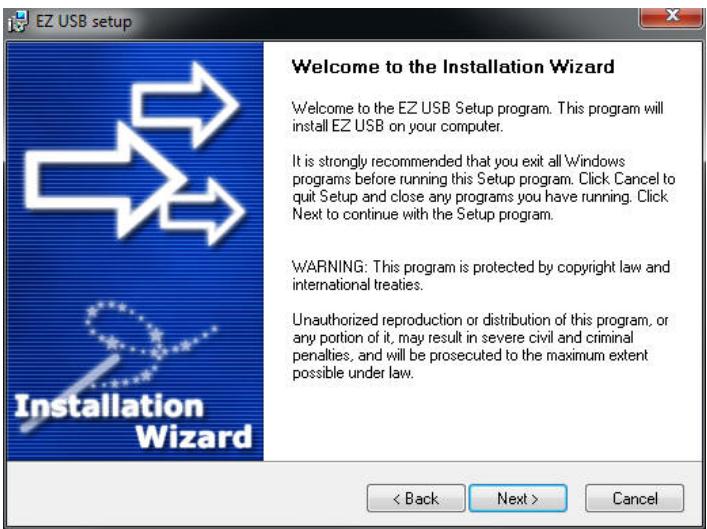The width and height of the screenshot is (707, 529).
Task: Click the 'Installation' word on blue banner
Action: point(109,406)
